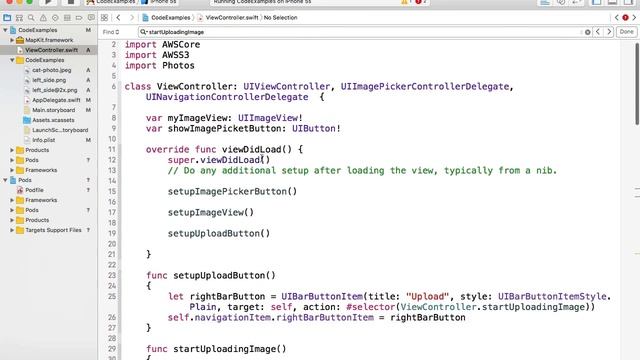
Task: Click setupImagePickerButton() call
Action: pos(232,191)
